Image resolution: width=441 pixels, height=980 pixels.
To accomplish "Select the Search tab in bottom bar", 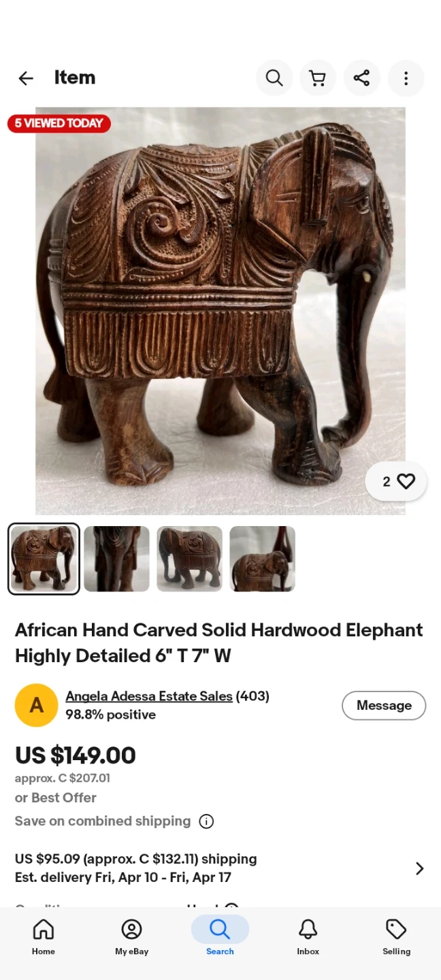I will (x=220, y=936).
